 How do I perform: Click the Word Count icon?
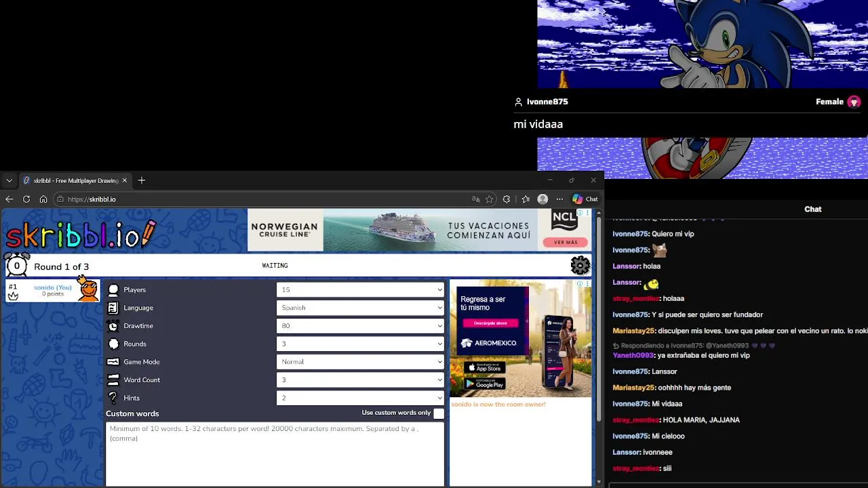coord(113,380)
